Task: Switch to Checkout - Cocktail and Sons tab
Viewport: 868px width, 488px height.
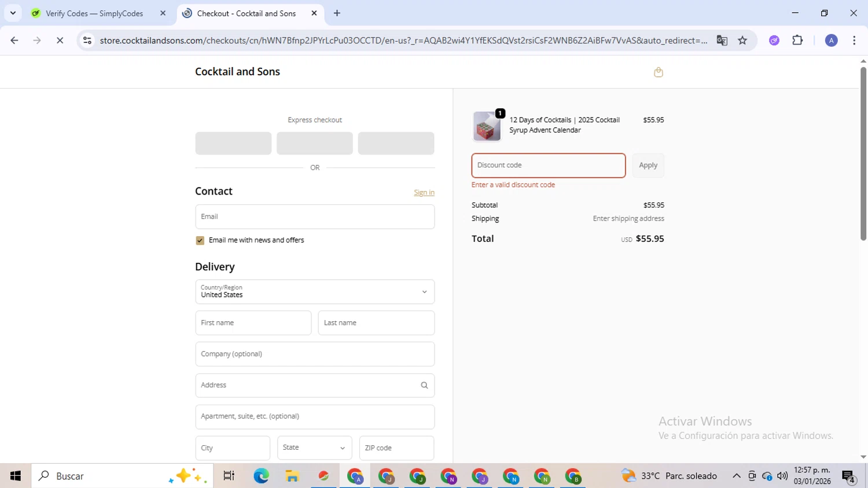Action: [246, 13]
